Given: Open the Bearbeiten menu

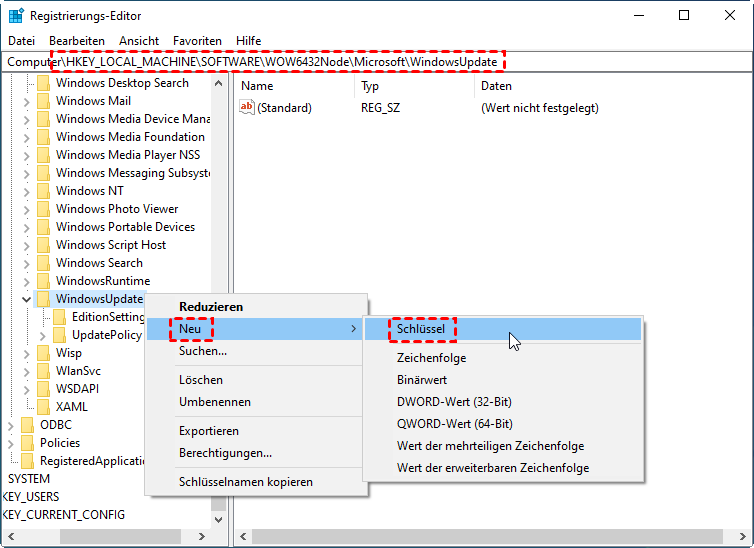Looking at the screenshot, I should [x=77, y=41].
